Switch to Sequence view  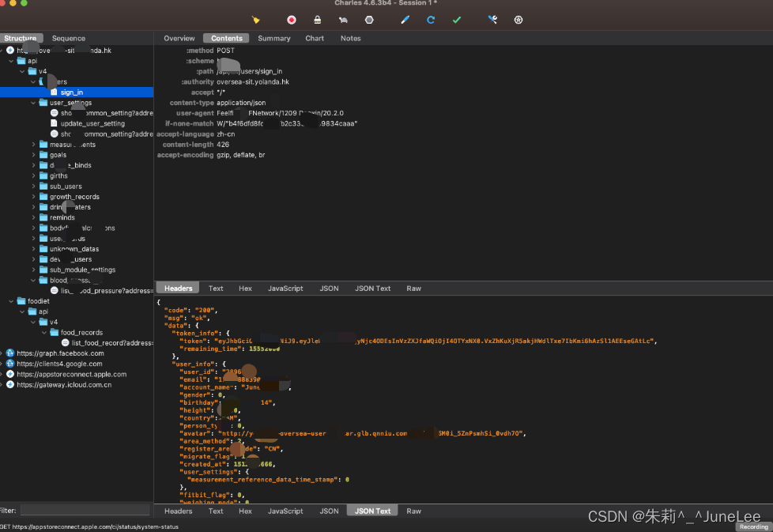69,38
